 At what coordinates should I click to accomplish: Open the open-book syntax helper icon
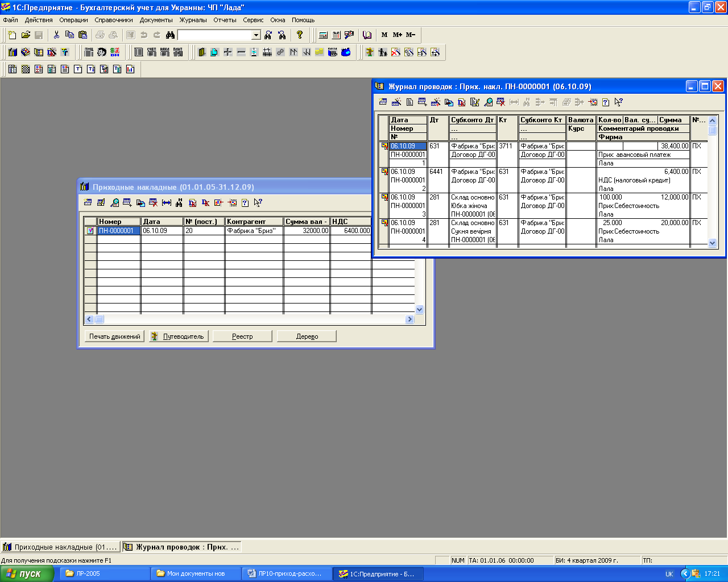point(367,35)
